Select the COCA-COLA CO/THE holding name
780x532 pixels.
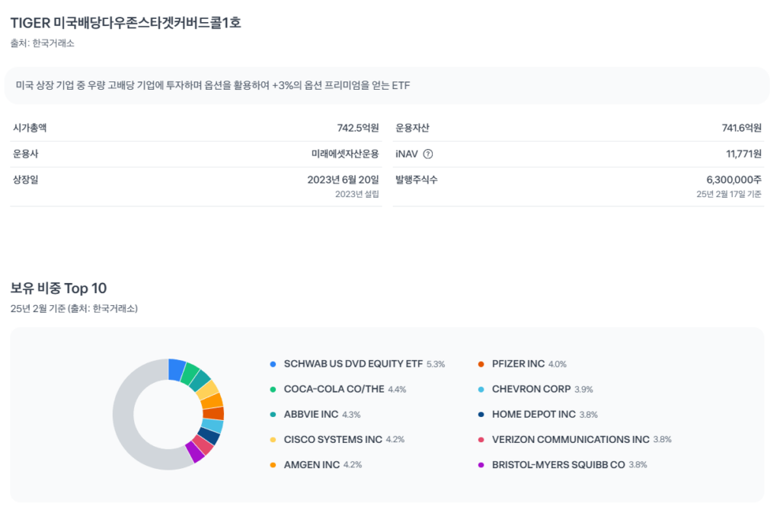point(334,389)
